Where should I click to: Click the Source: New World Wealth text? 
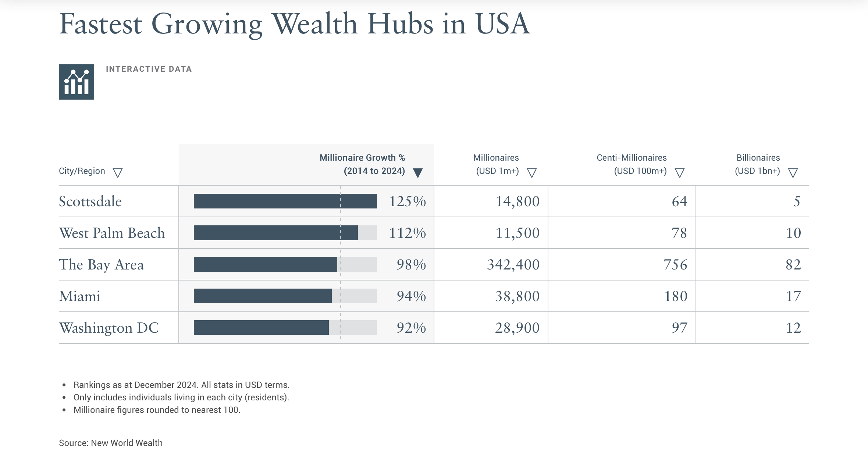pos(111,443)
